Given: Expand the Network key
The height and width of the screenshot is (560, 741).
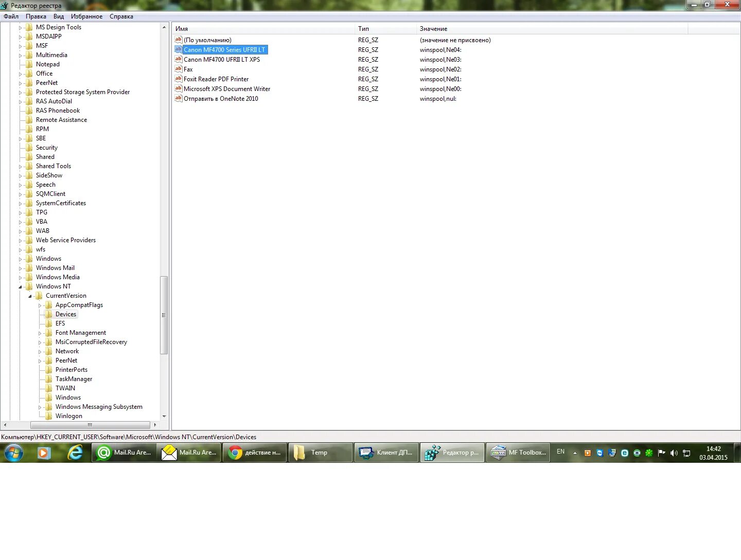Looking at the screenshot, I should pyautogui.click(x=40, y=352).
